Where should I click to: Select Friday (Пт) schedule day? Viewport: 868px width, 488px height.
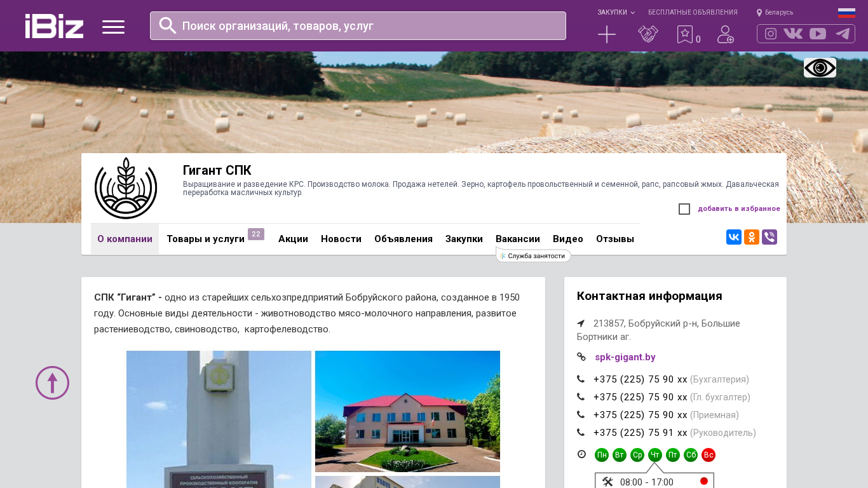click(673, 455)
